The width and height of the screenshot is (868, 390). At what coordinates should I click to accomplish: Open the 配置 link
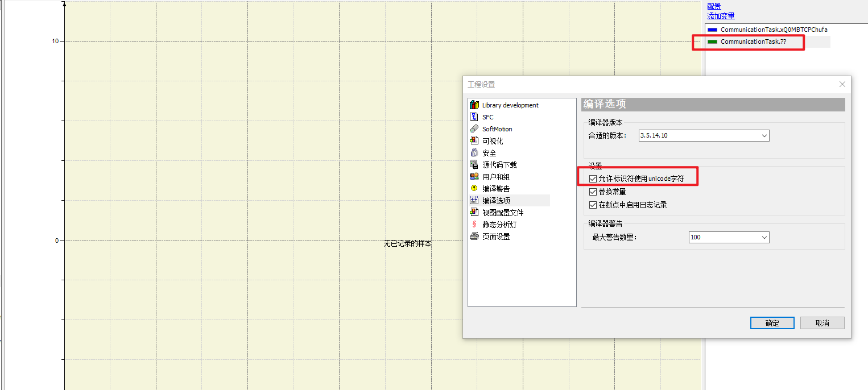[714, 6]
